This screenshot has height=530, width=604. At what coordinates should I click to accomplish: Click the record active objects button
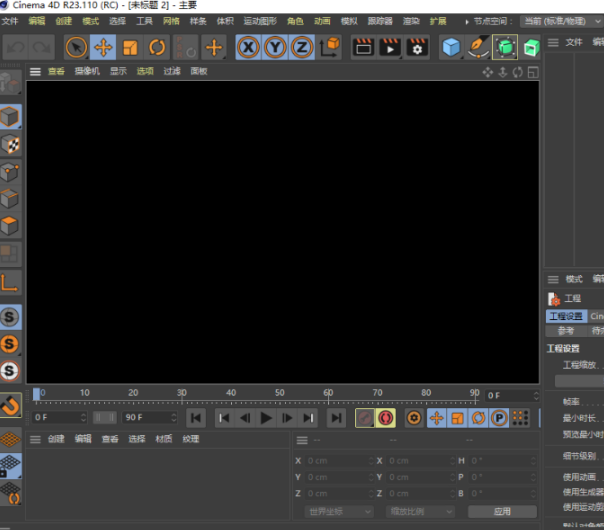(365, 418)
